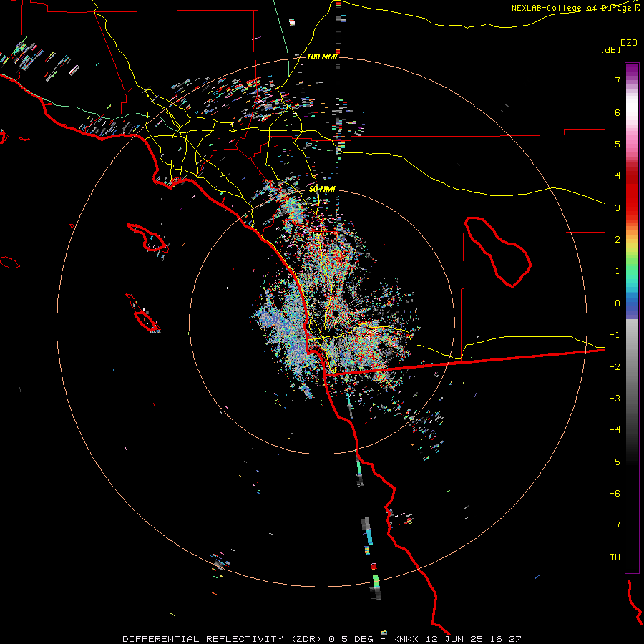
Task: Click the '-3' value on color scale
Action: point(615,399)
